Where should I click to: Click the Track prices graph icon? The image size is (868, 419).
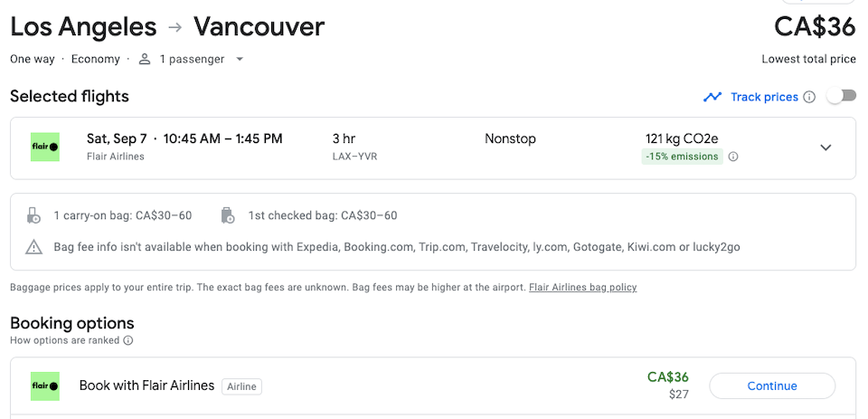(x=712, y=97)
